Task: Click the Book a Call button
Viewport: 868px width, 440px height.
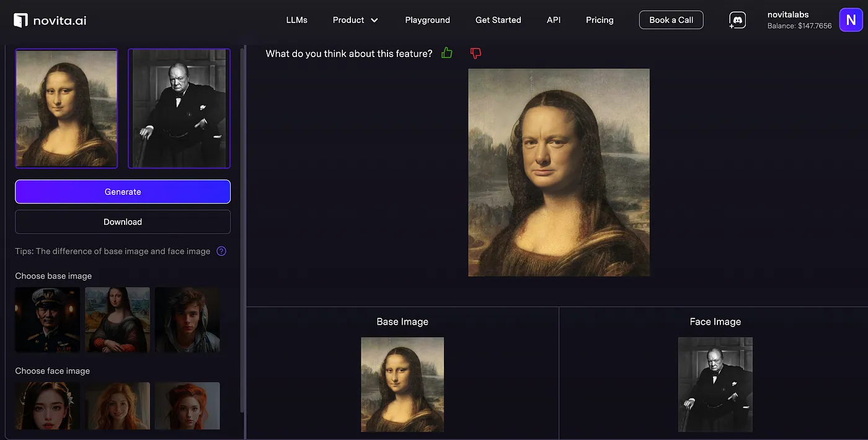Action: pyautogui.click(x=671, y=20)
